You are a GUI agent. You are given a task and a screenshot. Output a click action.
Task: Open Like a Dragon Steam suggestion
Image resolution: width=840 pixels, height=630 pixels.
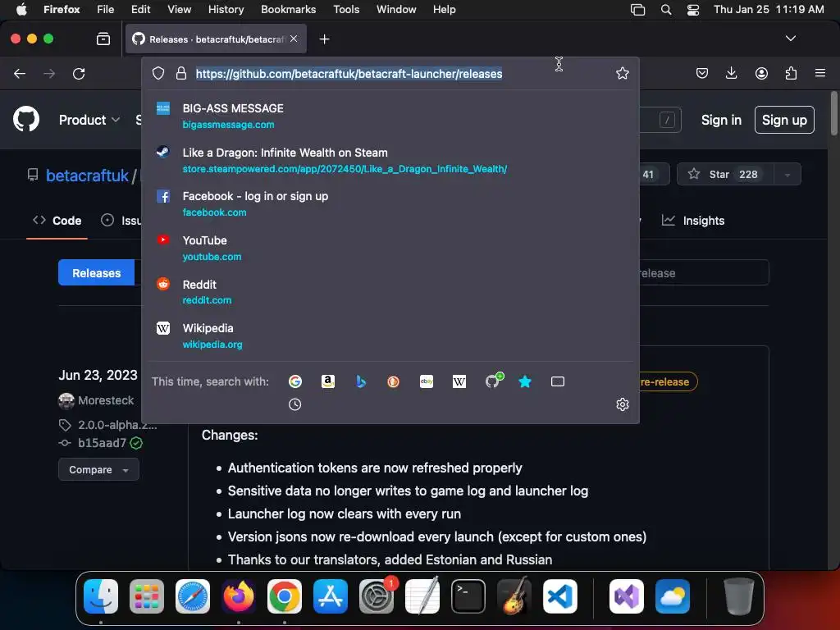(390, 160)
